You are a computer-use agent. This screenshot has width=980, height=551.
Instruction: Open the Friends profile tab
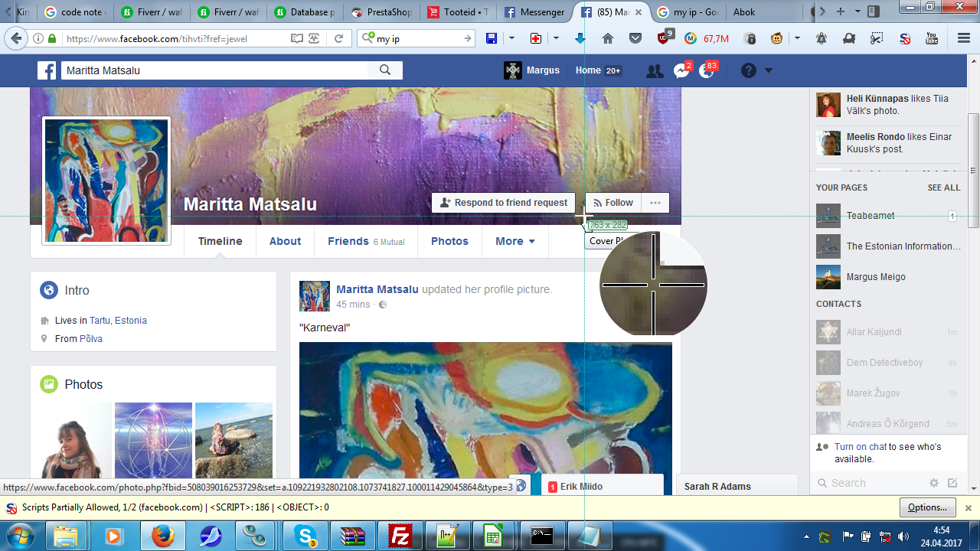tap(366, 241)
